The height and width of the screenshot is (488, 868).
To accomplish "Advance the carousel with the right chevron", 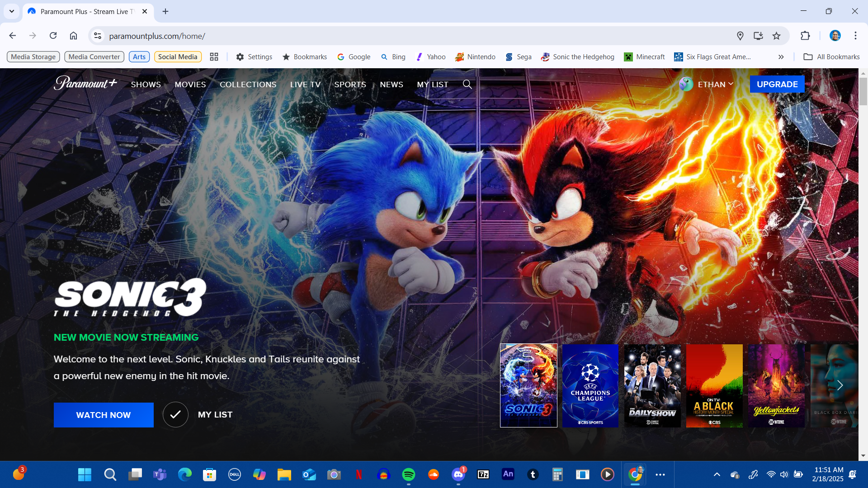I will coord(840,385).
